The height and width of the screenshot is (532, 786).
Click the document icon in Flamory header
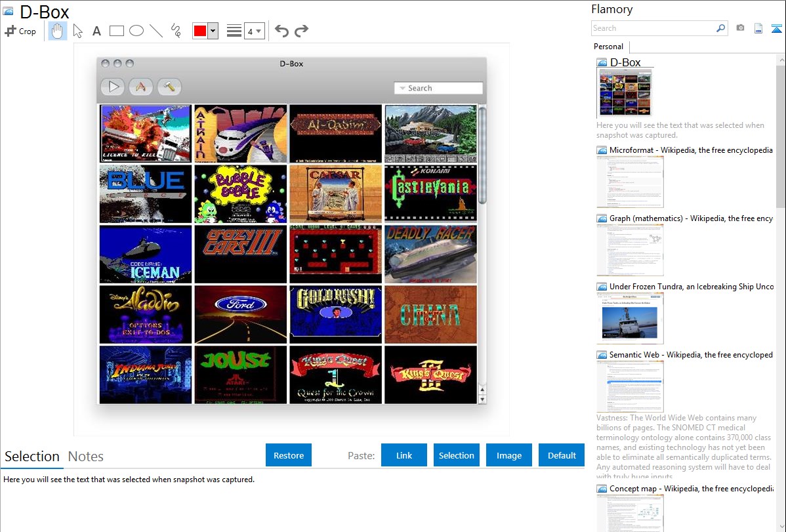click(758, 28)
